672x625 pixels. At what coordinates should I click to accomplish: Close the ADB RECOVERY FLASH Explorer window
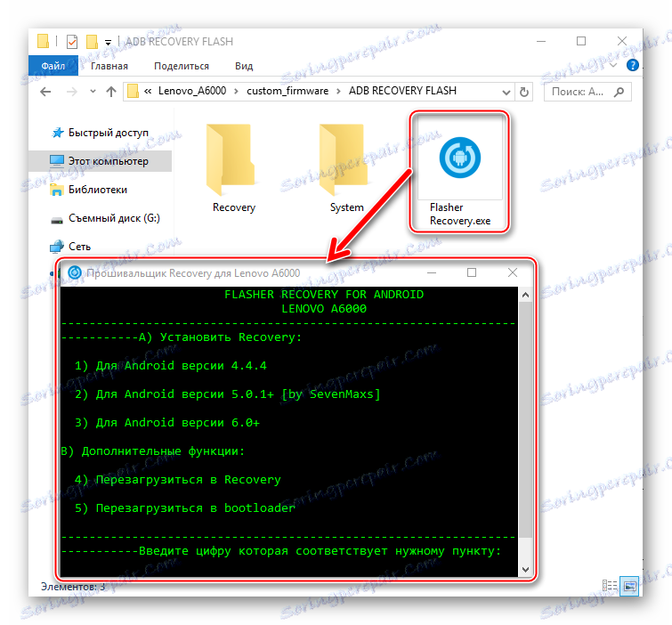(621, 41)
